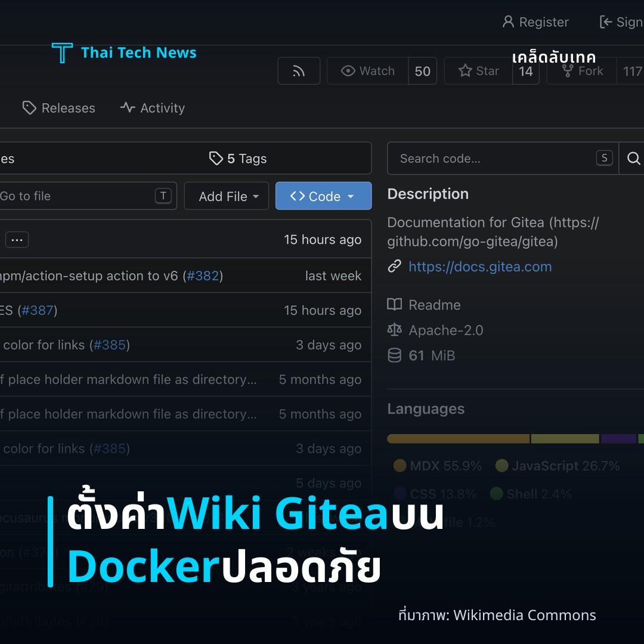Screen dimensions: 644x644
Task: Open the RSS feed icon button
Action: click(299, 71)
